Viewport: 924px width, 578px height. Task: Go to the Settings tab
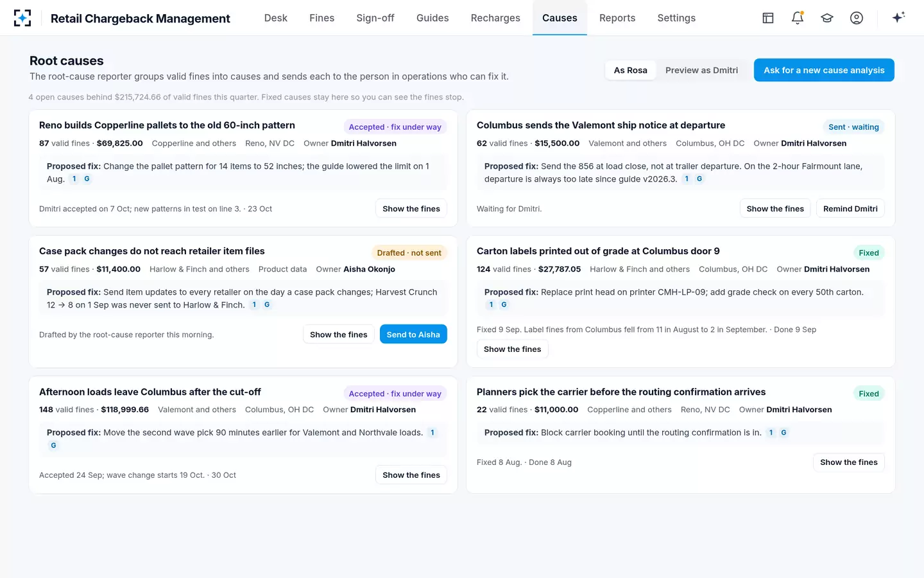pos(676,18)
